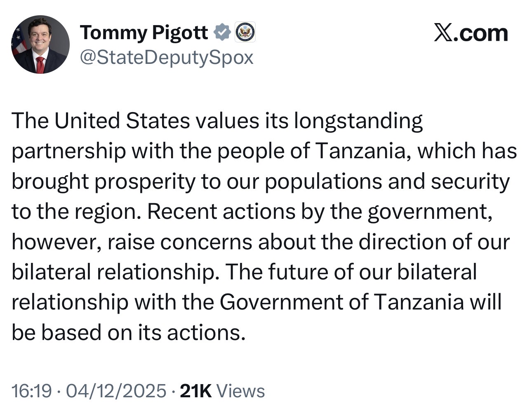Click the phrase "Government of Tanzania"
This screenshot has width=532, height=408.
(341, 302)
